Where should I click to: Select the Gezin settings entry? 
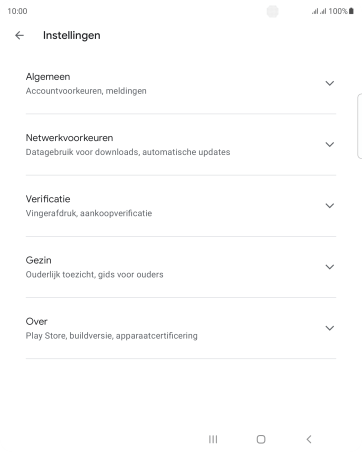coord(181,267)
